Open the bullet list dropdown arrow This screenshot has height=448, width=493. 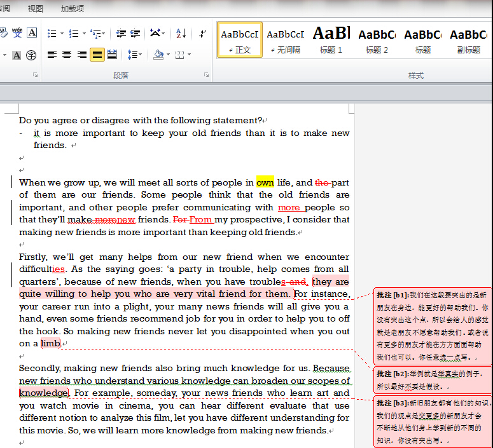tap(62, 33)
